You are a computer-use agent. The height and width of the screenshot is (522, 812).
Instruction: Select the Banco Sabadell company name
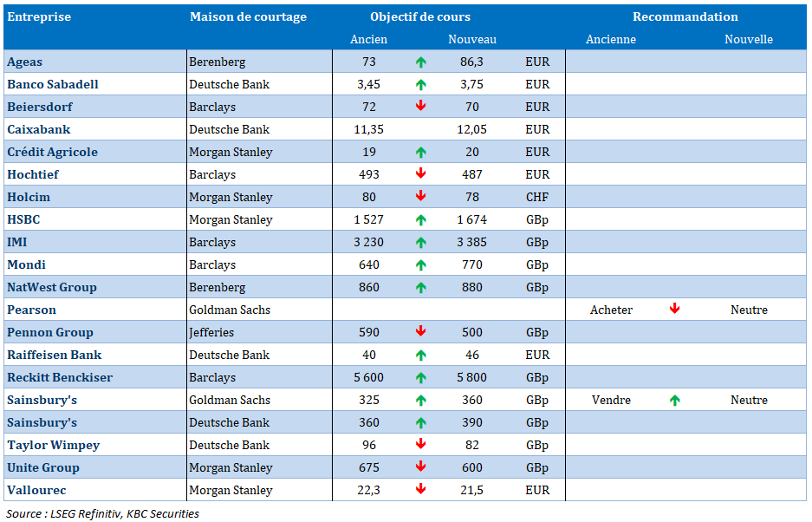pyautogui.click(x=52, y=84)
